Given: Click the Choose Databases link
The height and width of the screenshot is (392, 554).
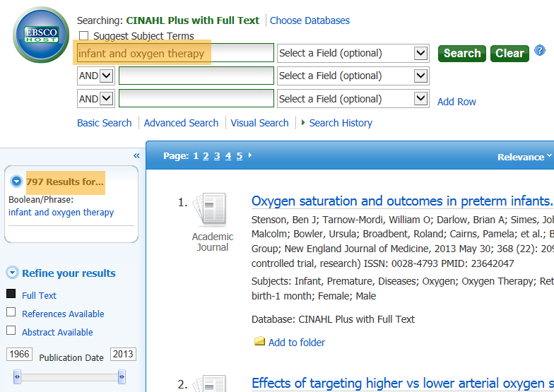Looking at the screenshot, I should [x=310, y=20].
